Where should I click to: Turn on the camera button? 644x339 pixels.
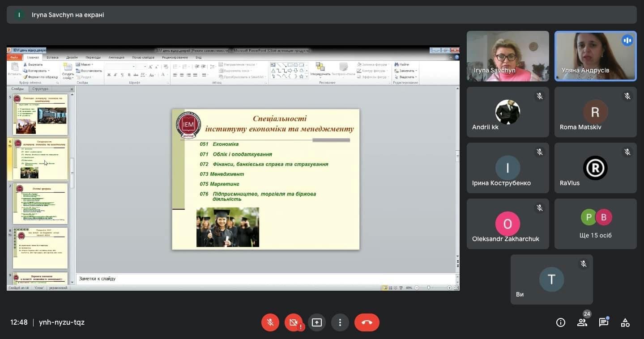[294, 322]
